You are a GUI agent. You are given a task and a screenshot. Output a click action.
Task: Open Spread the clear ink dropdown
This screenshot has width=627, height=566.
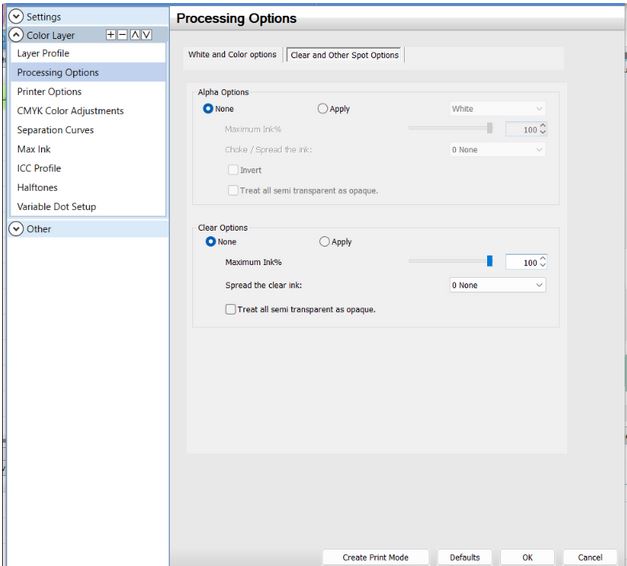(x=497, y=285)
